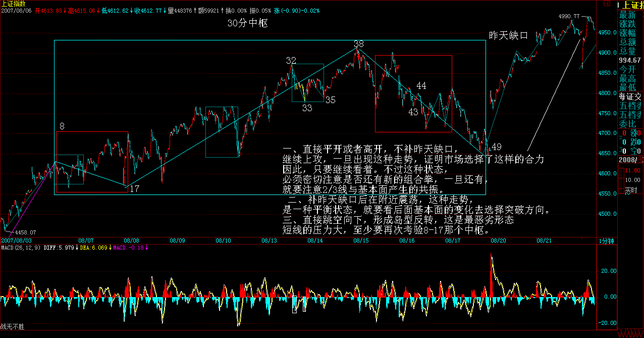Click the 昨天缺口 annotation text

pyautogui.click(x=508, y=35)
